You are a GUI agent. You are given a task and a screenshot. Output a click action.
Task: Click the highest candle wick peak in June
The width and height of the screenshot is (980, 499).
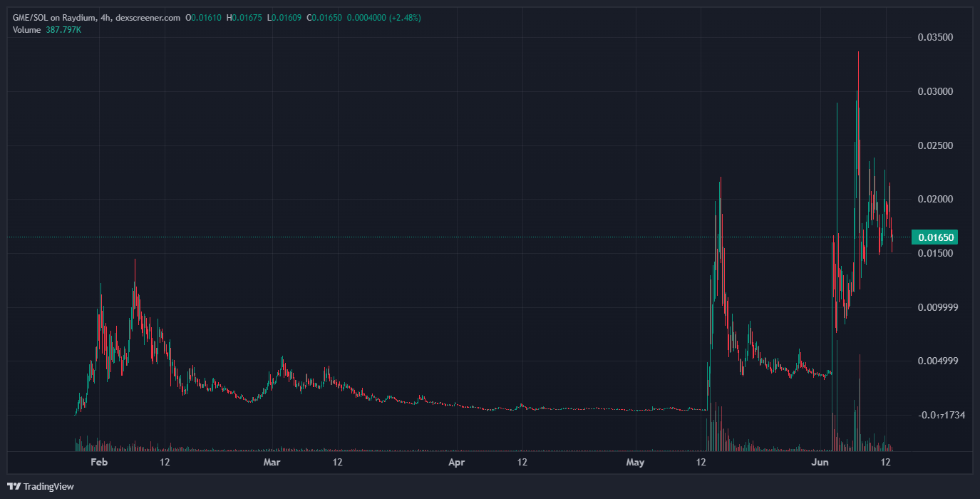pos(858,53)
